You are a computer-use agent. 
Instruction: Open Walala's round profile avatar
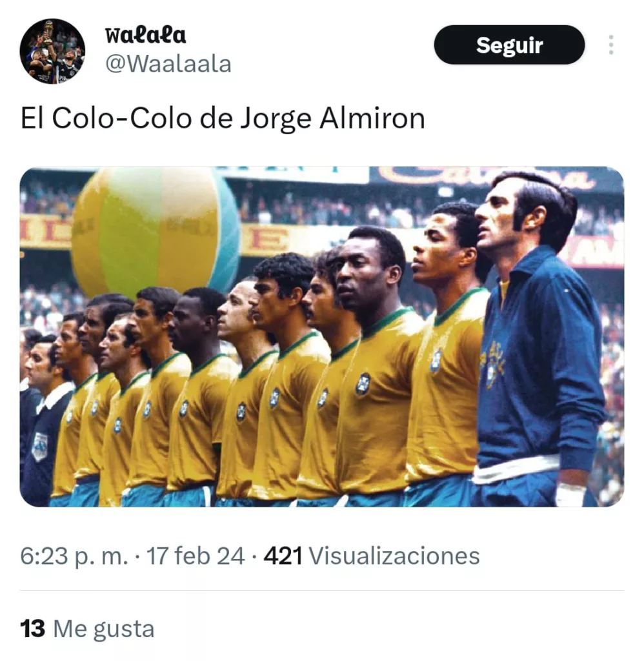tap(52, 51)
